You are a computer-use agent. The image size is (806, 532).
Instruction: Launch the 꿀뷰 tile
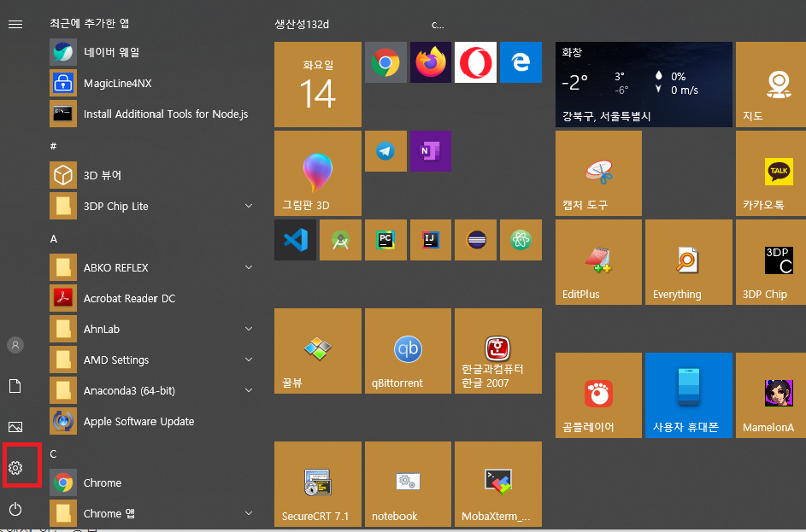click(318, 351)
